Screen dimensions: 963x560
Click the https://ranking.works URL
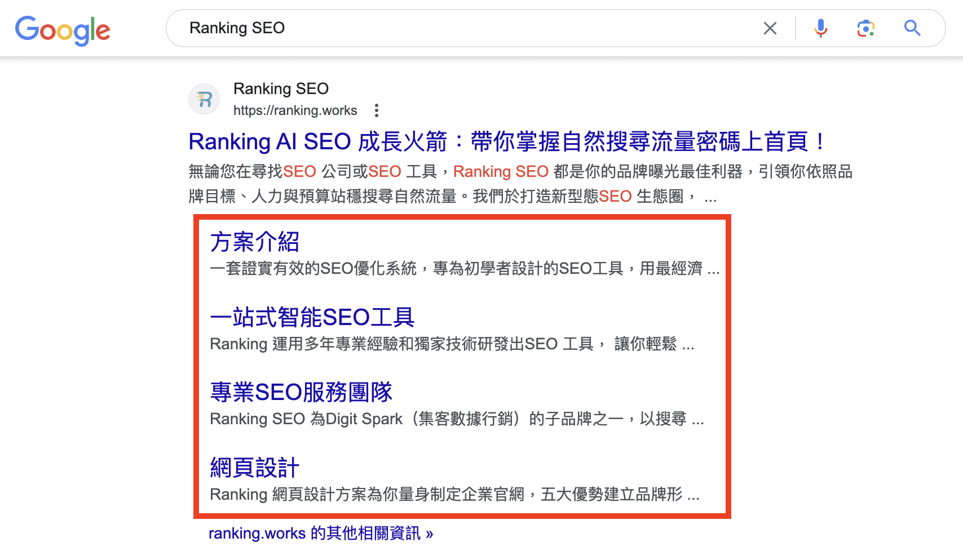(295, 110)
